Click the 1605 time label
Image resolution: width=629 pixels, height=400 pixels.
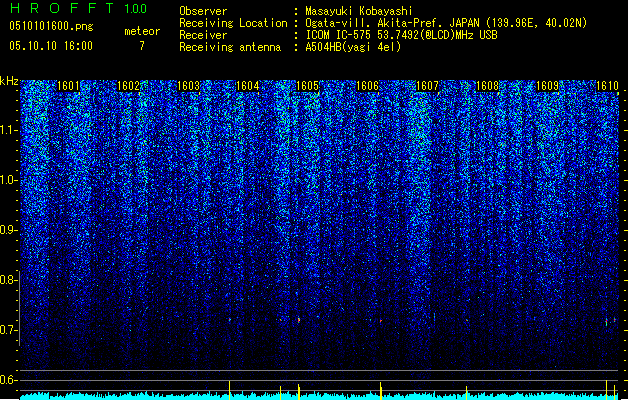[308, 86]
